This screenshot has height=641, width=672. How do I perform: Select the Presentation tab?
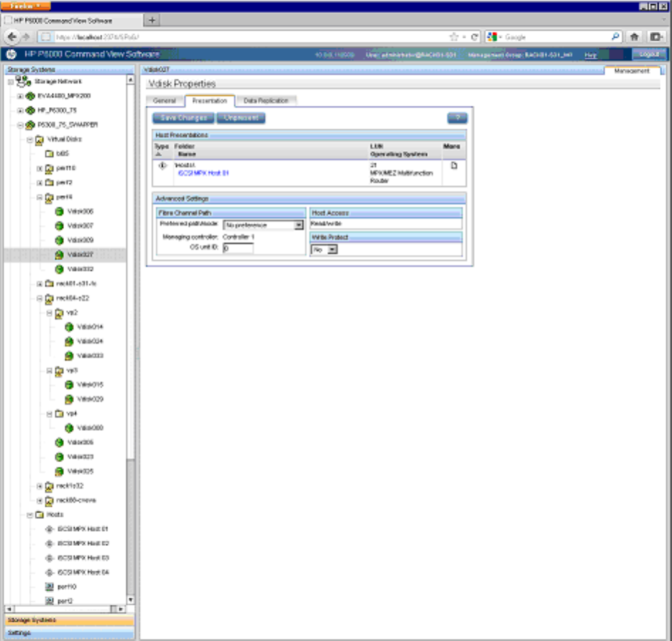pyautogui.click(x=209, y=101)
